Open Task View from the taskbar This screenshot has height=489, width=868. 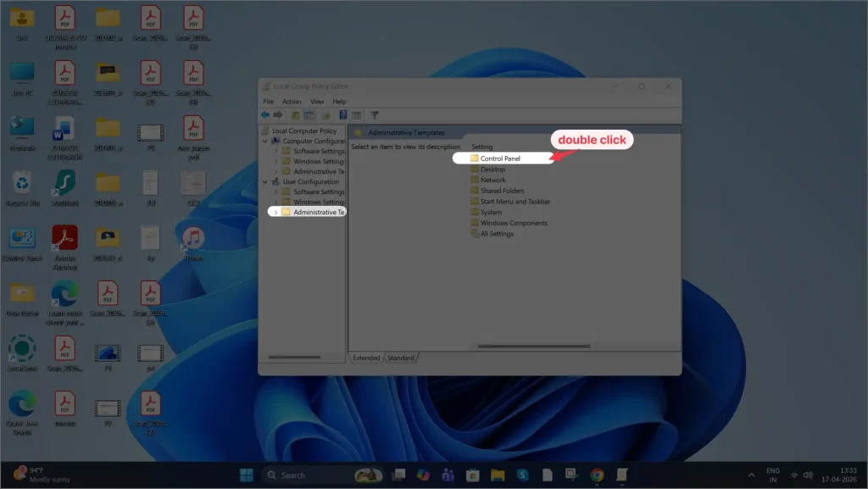click(398, 475)
